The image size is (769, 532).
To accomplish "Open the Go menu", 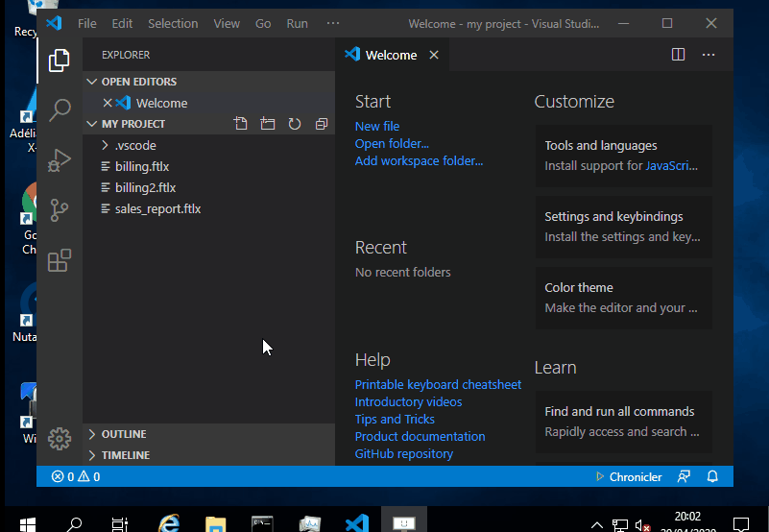I will click(263, 24).
